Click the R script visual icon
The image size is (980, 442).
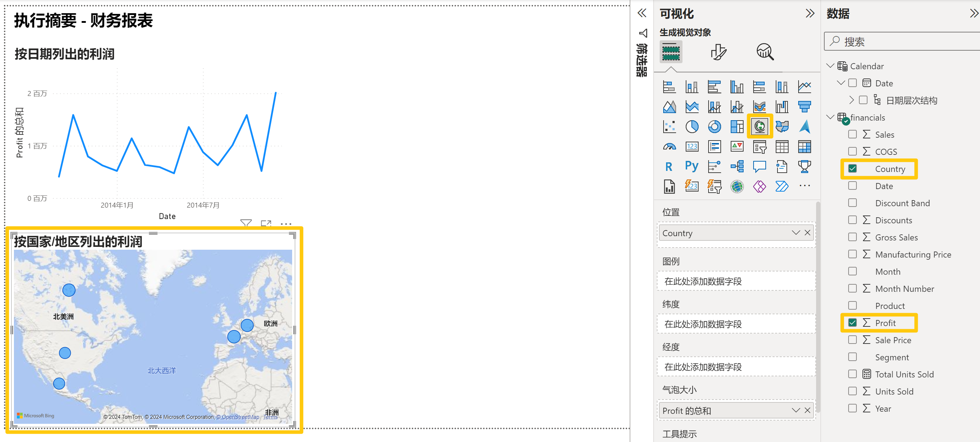click(669, 166)
